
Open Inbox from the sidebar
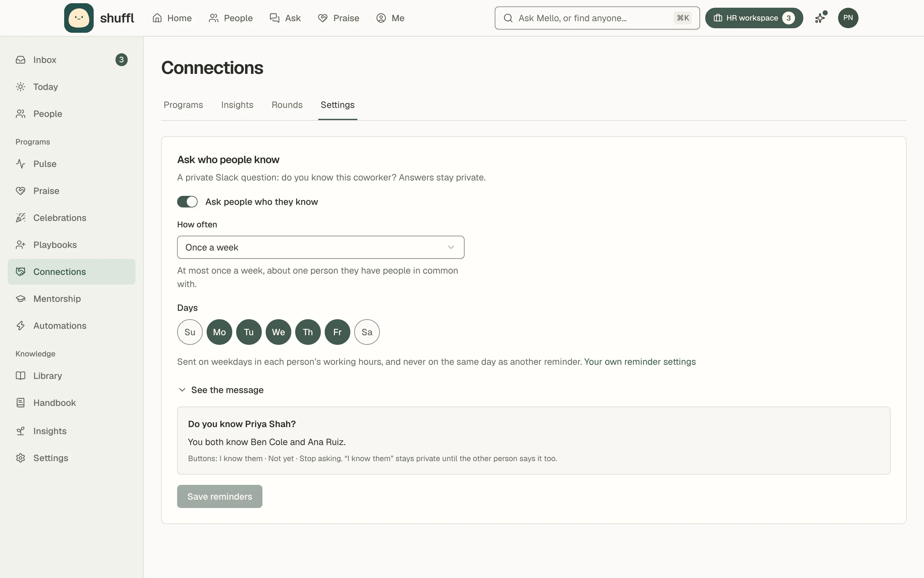pos(72,60)
